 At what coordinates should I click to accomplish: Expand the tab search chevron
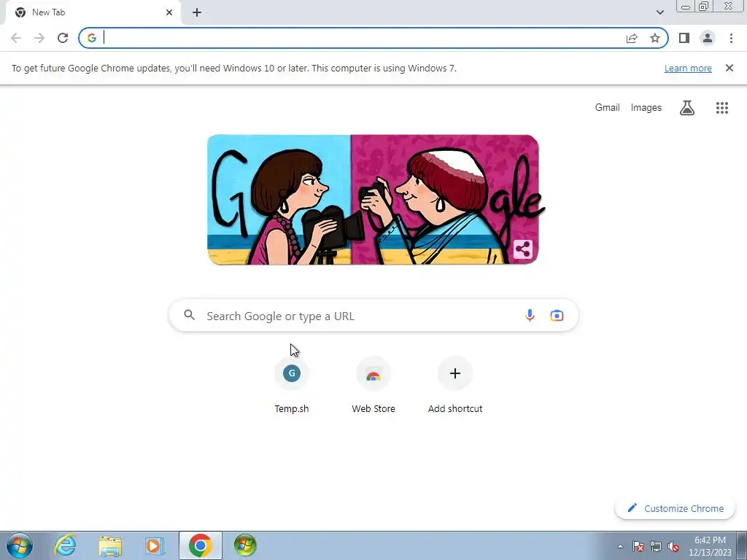(659, 12)
